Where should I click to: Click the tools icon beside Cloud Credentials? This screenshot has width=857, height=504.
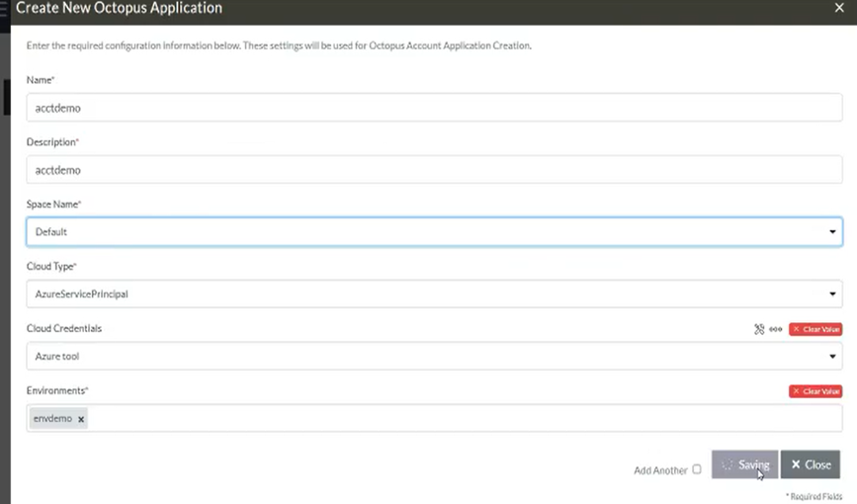(759, 329)
